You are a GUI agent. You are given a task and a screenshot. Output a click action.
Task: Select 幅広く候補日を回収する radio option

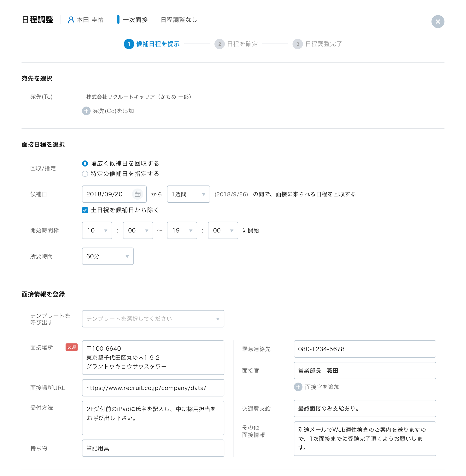[x=85, y=163]
